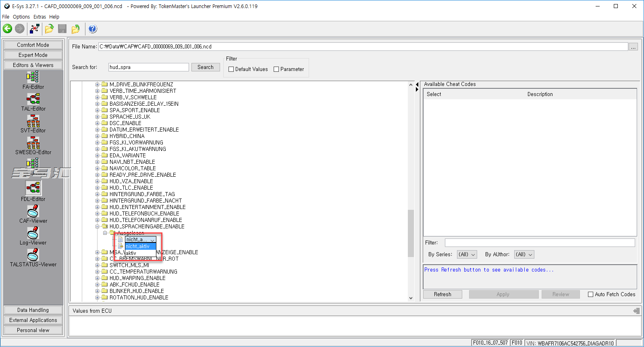Open the By Series dropdown
Viewport: 644px width, 347px height.
[x=467, y=255]
